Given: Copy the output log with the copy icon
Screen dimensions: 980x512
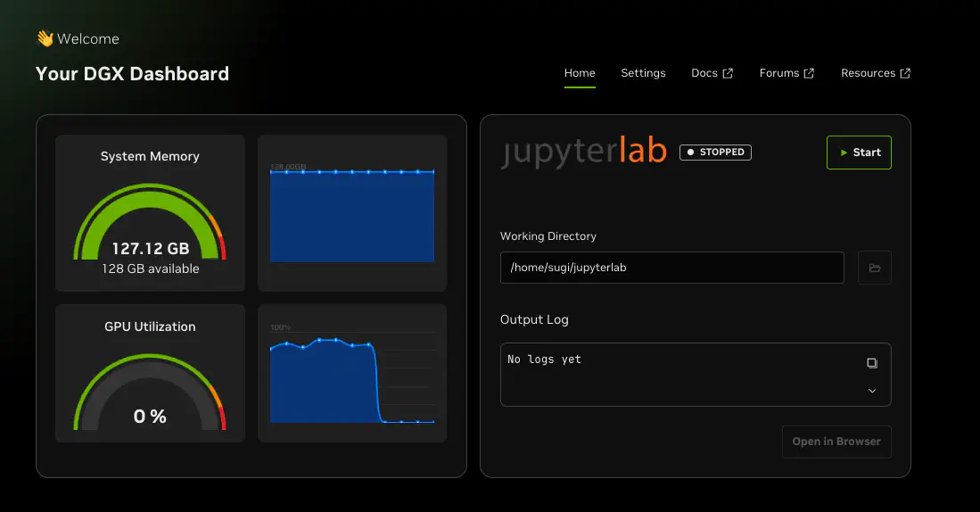Looking at the screenshot, I should (x=872, y=363).
